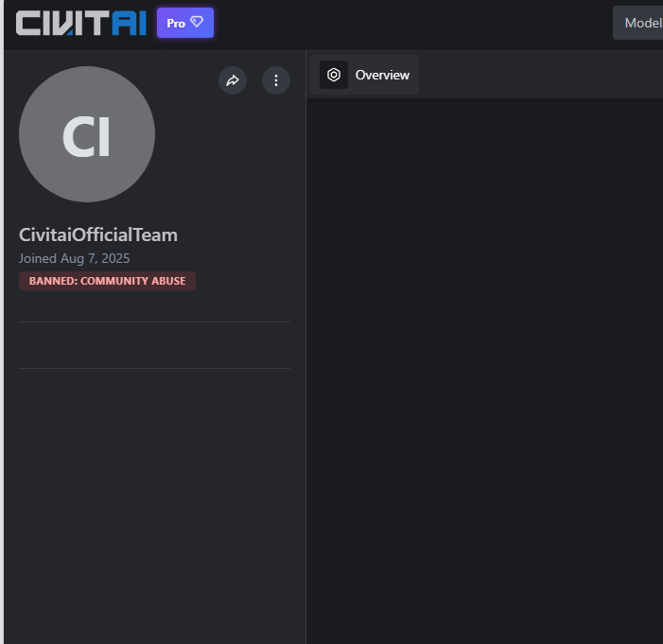Click the hexagon icon beside Overview
Viewport: 663px width, 644px height.
pyautogui.click(x=334, y=75)
